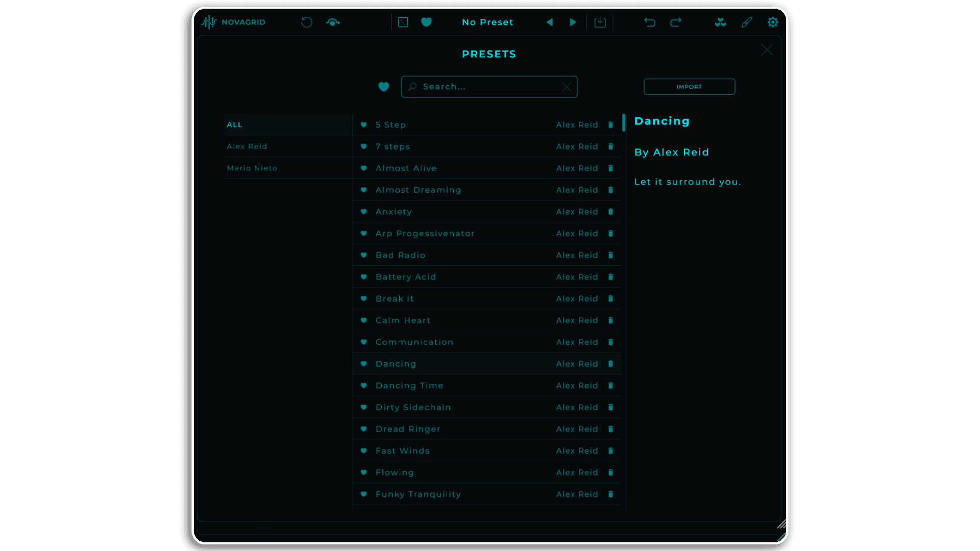
Task: Delete the Calm Heart preset
Action: pos(610,320)
